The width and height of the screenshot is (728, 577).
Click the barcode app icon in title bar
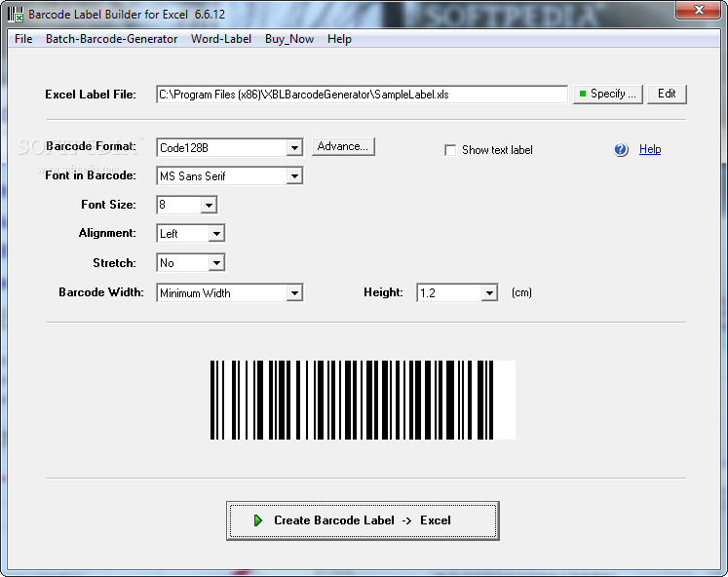click(16, 14)
